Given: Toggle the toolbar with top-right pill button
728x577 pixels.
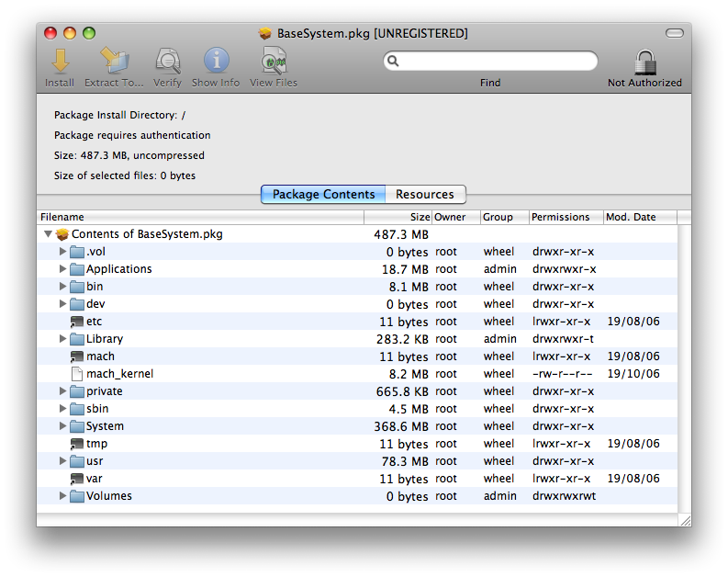Looking at the screenshot, I should 675,33.
